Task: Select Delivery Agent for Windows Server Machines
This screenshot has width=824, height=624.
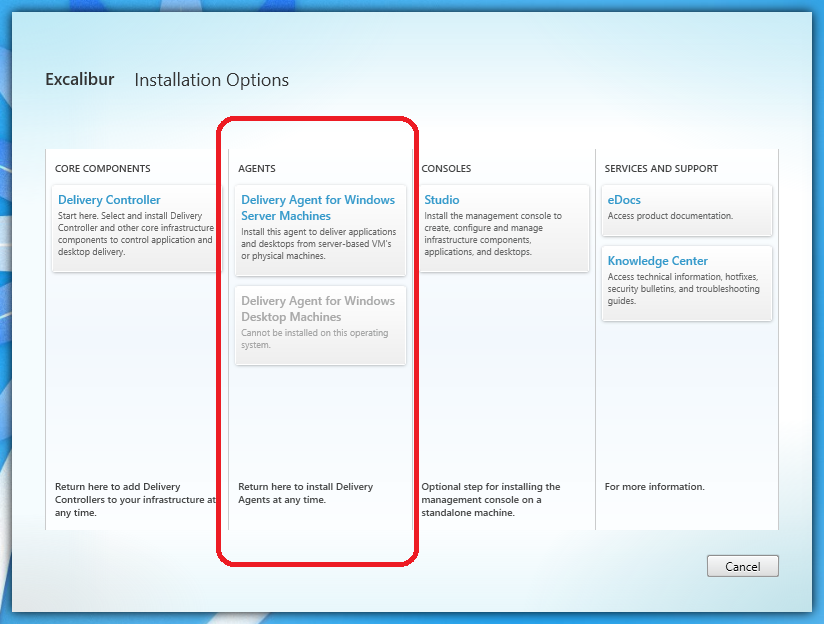Action: 318,208
